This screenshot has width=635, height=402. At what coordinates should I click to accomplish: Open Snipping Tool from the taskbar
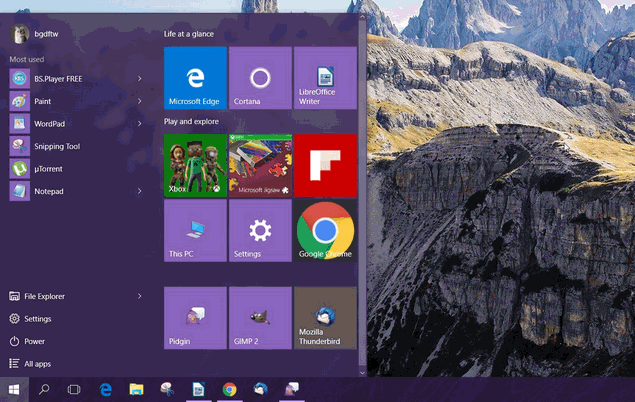point(167,389)
